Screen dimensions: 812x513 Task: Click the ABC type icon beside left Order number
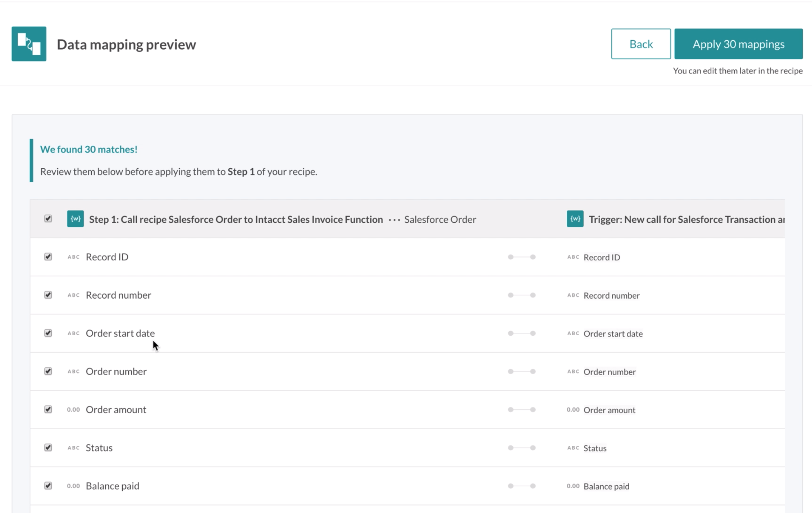tap(73, 371)
